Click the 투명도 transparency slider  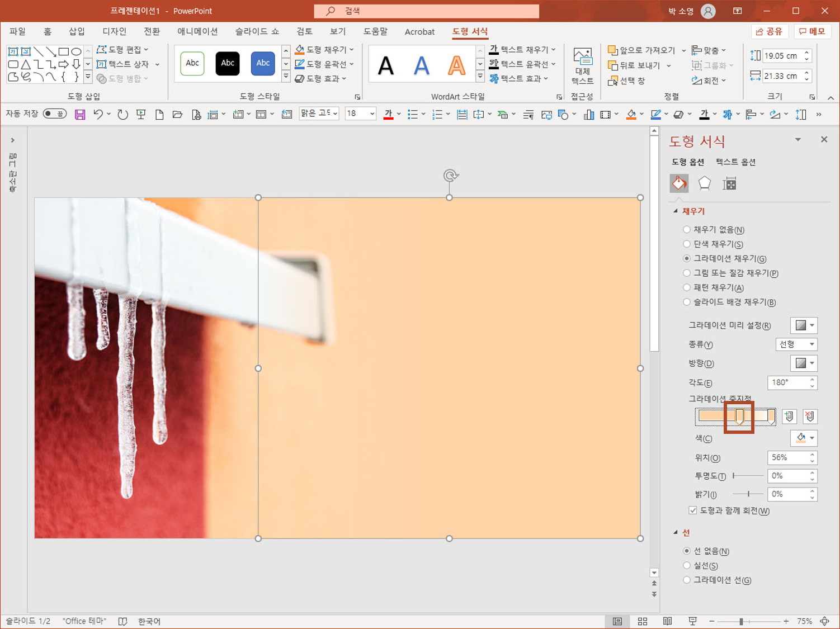tap(748, 476)
